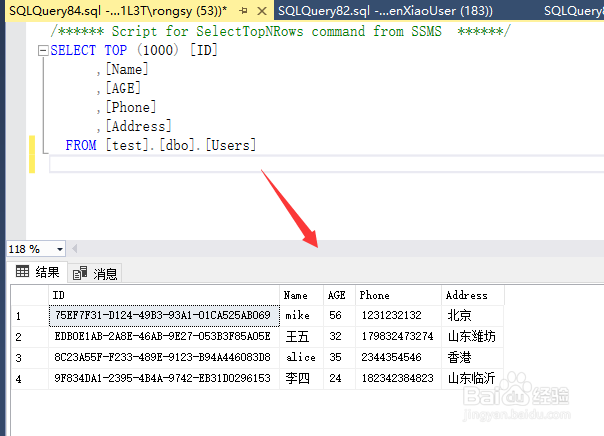604x436 pixels.
Task: Click [Phone] column in the query
Action: coord(131,107)
